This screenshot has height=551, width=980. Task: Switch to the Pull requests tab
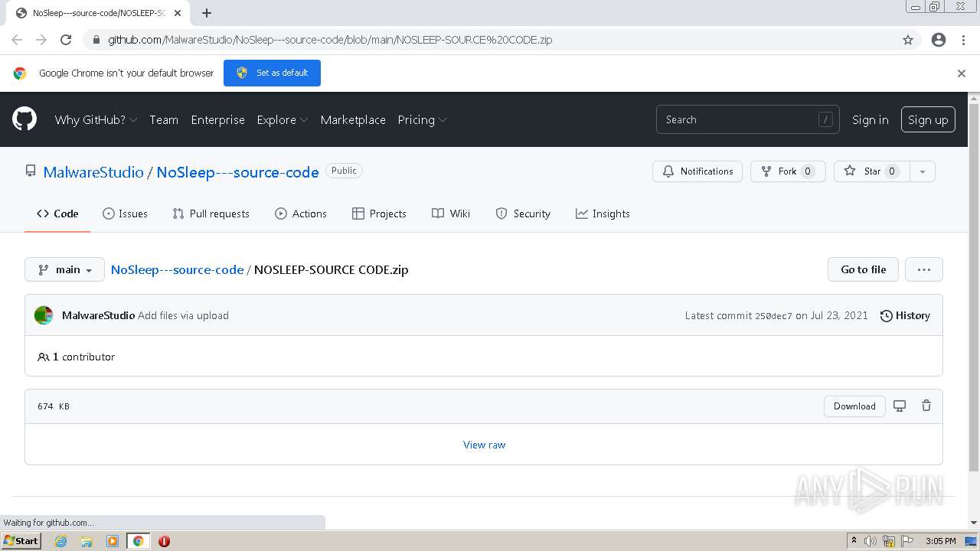pos(211,214)
